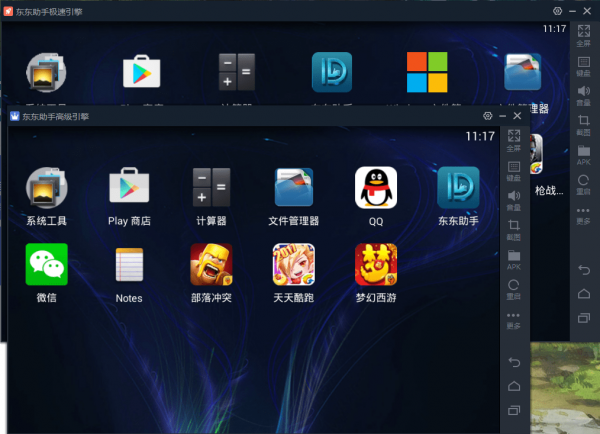The height and width of the screenshot is (434, 600).
Task: Minimize the 东东助手极速引擎 window
Action: 572,11
